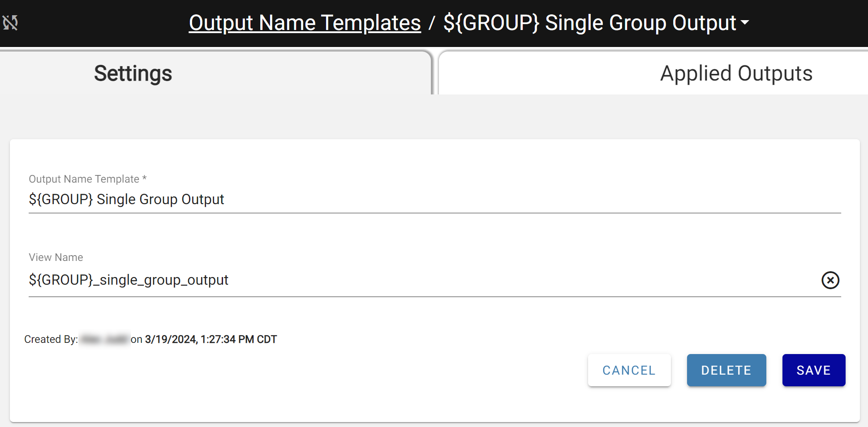
Task: Clear the View Name with circled X
Action: point(830,280)
